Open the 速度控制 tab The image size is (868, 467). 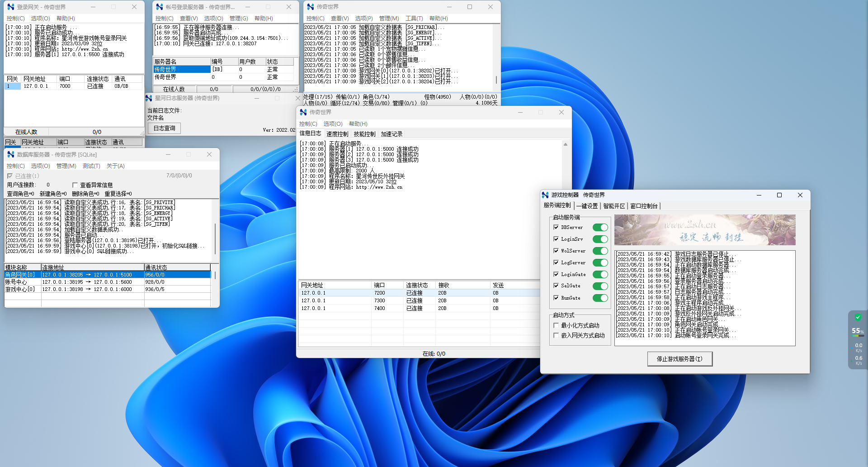[x=337, y=134]
